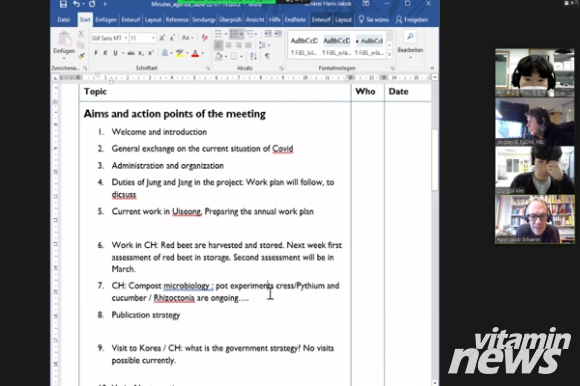Center the paragraph
The image size is (580, 386).
pyautogui.click(x=228, y=45)
